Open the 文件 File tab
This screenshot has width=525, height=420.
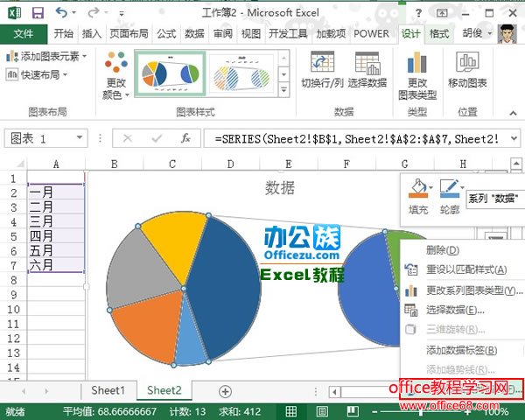coord(24,34)
